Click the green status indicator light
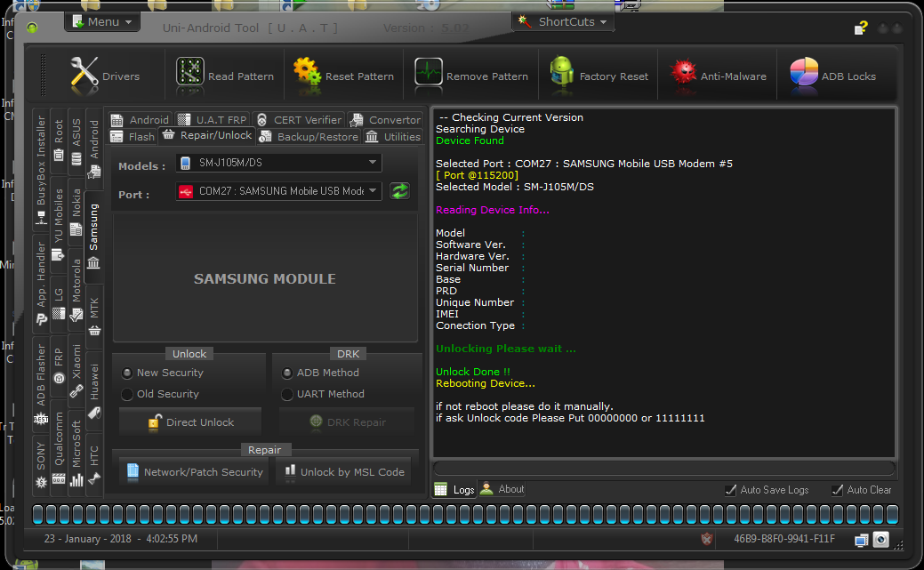This screenshot has height=570, width=924. (32, 27)
